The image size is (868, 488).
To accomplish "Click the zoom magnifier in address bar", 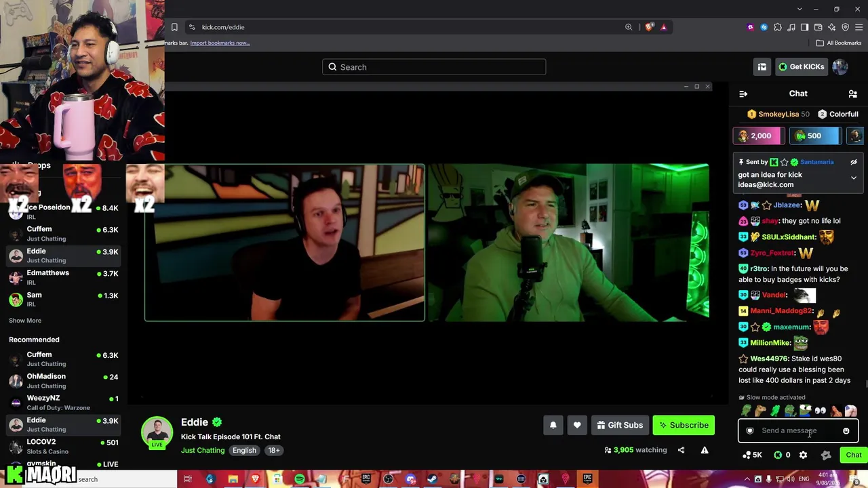I will pyautogui.click(x=629, y=27).
